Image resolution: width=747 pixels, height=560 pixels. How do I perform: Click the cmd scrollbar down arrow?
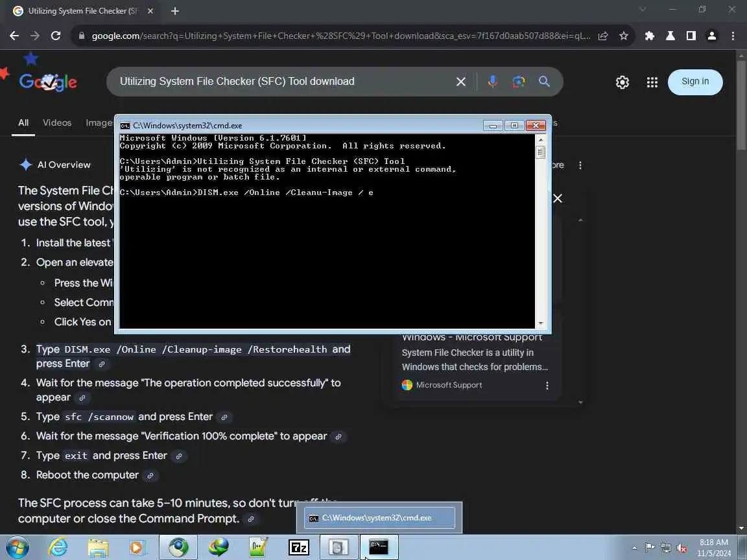tap(540, 323)
